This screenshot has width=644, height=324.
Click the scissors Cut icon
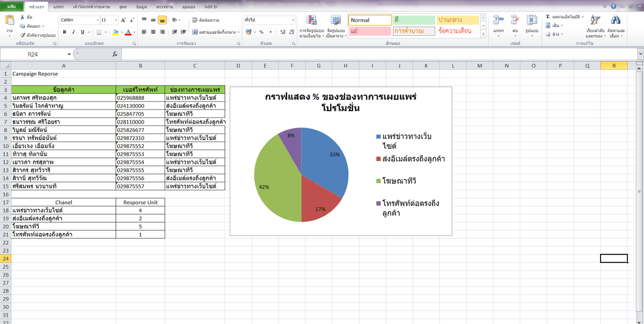click(23, 18)
